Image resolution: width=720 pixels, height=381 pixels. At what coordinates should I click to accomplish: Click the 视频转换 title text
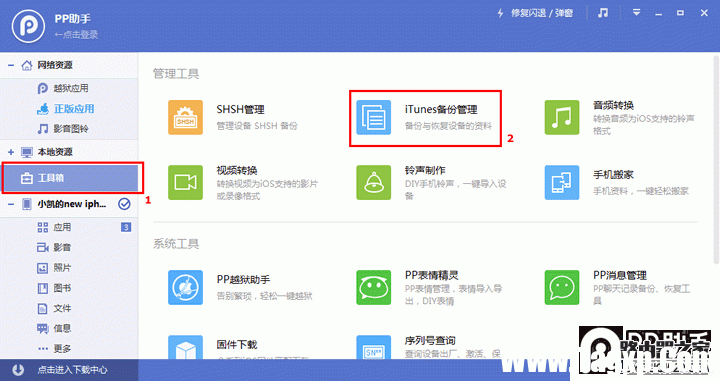click(x=236, y=170)
